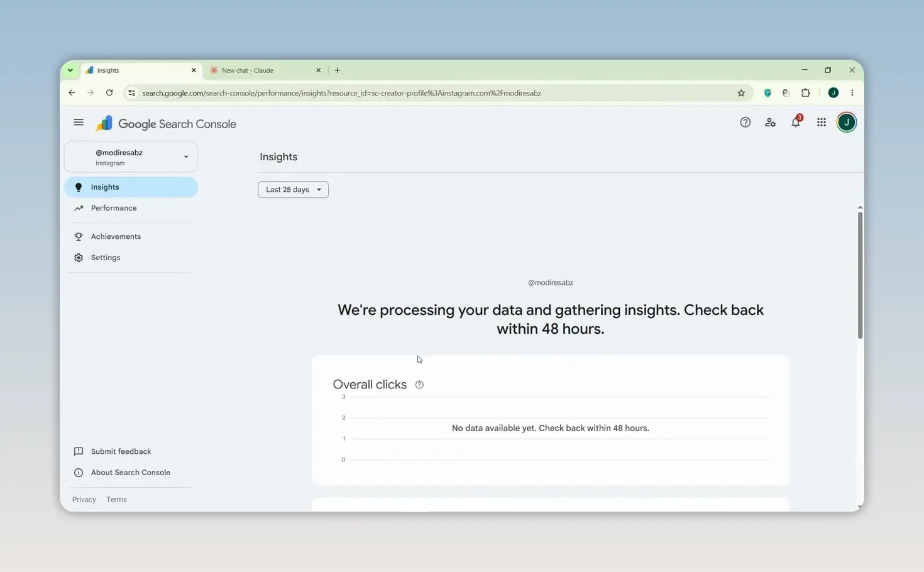Open Achievements in the sidebar
This screenshot has height=572, width=924.
pos(131,237)
